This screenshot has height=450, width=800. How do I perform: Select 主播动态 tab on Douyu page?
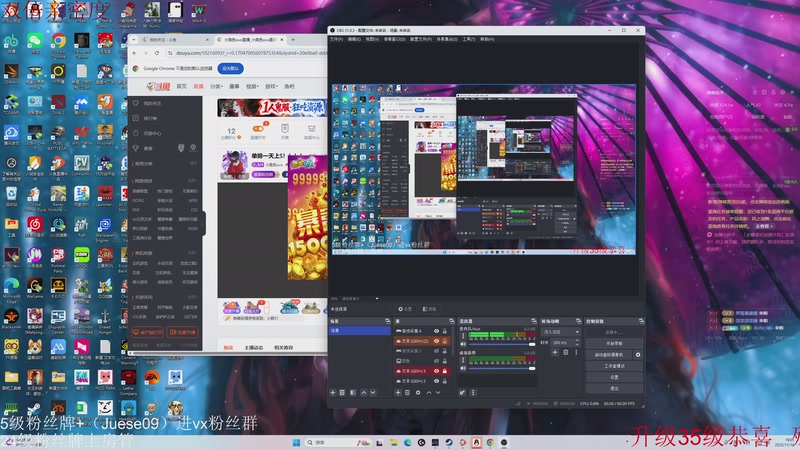[x=254, y=347]
